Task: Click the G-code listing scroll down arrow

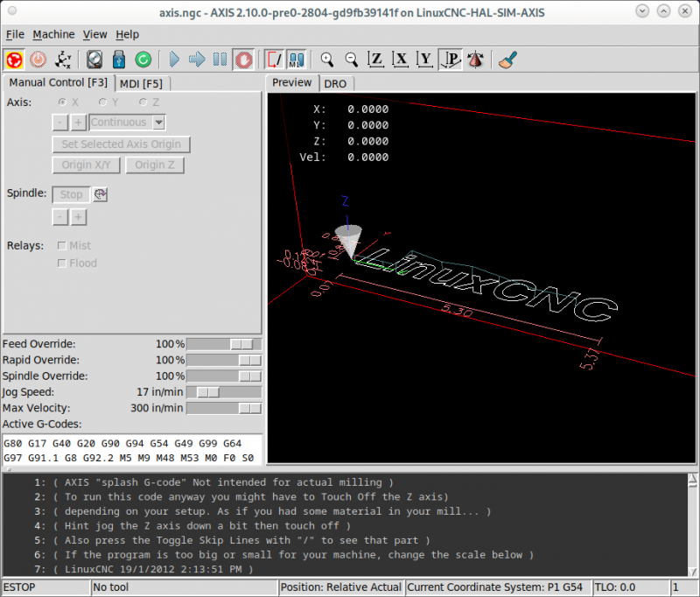Action: click(x=692, y=572)
